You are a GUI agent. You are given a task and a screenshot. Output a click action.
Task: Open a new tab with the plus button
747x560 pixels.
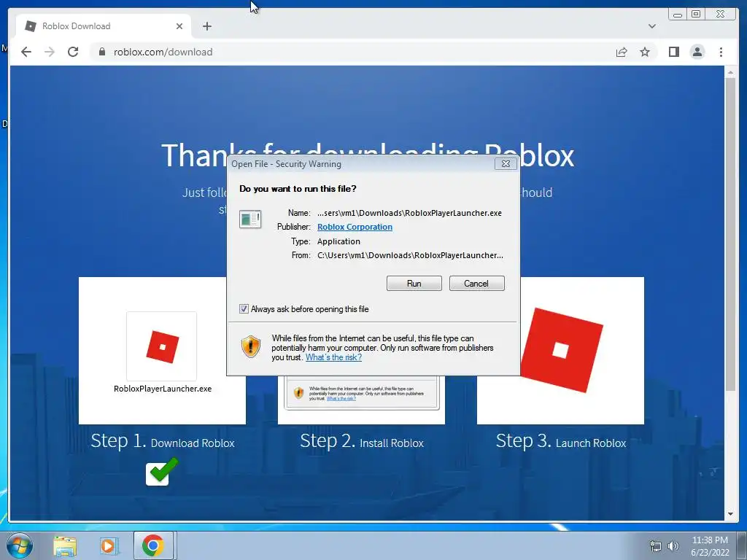[206, 26]
